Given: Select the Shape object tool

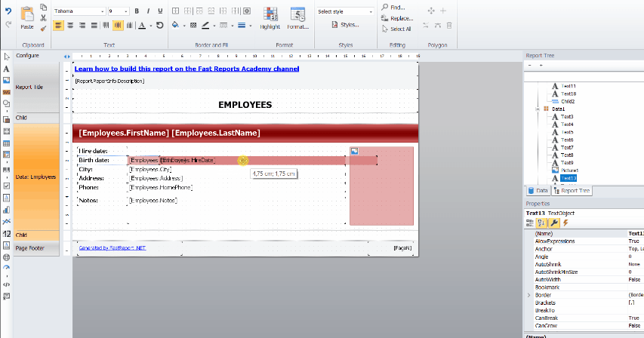Looking at the screenshot, I should point(7,104).
